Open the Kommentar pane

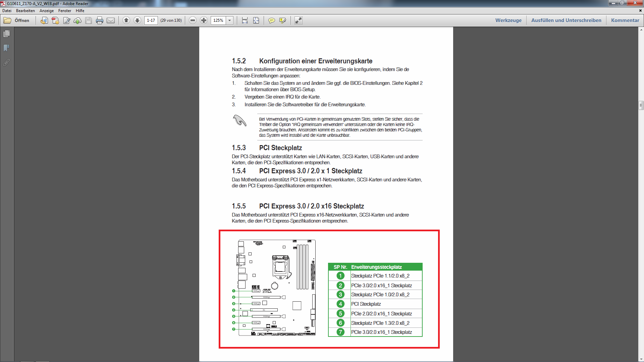point(625,20)
